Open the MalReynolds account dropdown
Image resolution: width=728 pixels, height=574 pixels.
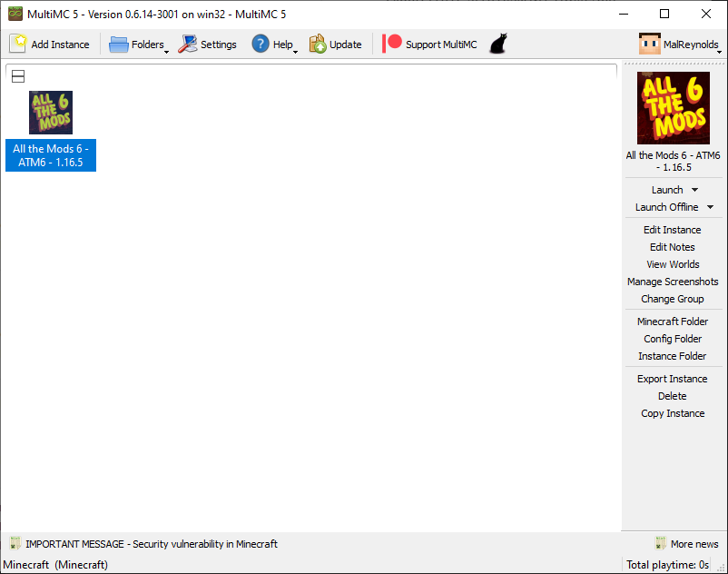[719, 52]
